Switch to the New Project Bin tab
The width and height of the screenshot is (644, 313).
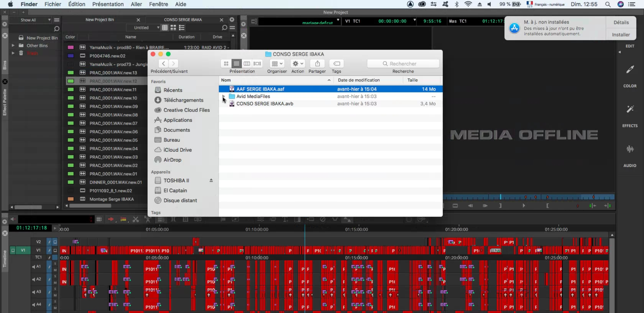100,20
